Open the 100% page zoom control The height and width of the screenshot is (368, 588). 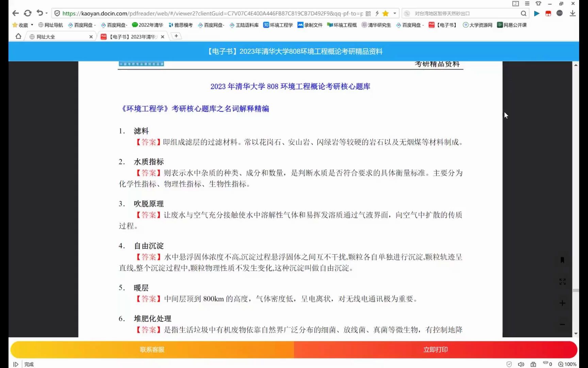pyautogui.click(x=567, y=364)
